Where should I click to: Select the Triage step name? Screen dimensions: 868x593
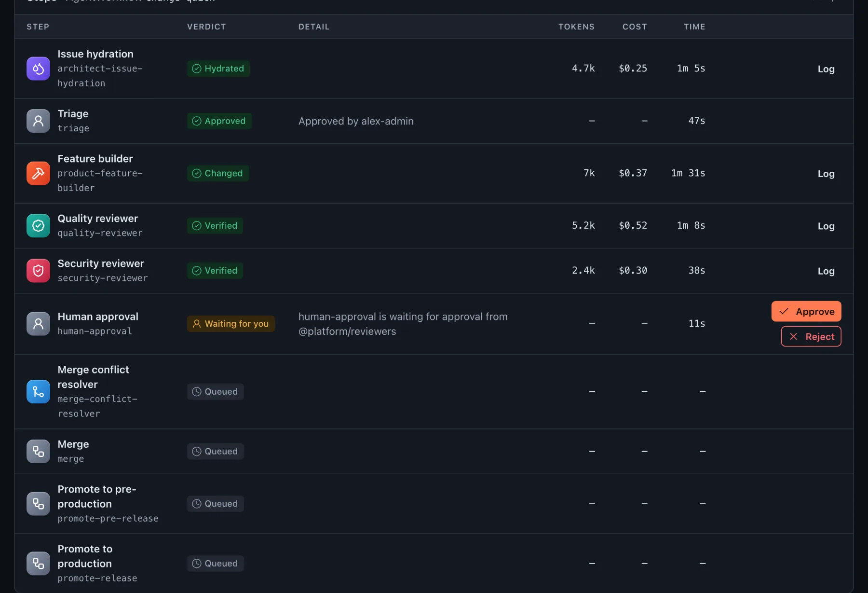coord(73,114)
